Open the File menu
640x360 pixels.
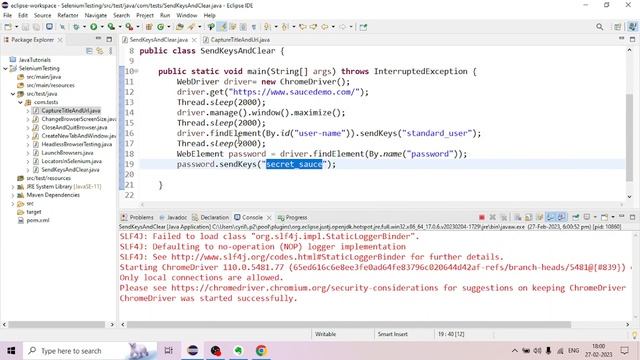(x=7, y=16)
